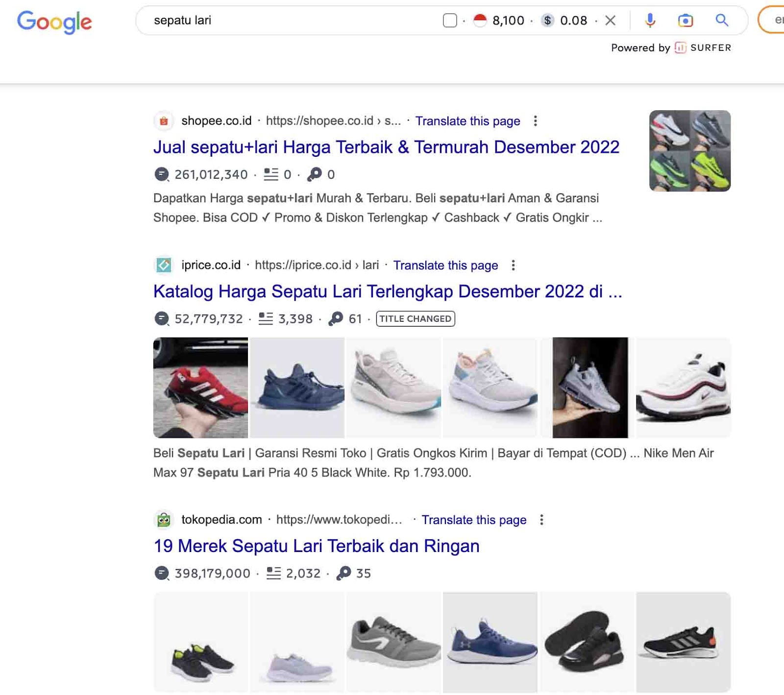Open the navy blue Adidas shoe image

(297, 387)
